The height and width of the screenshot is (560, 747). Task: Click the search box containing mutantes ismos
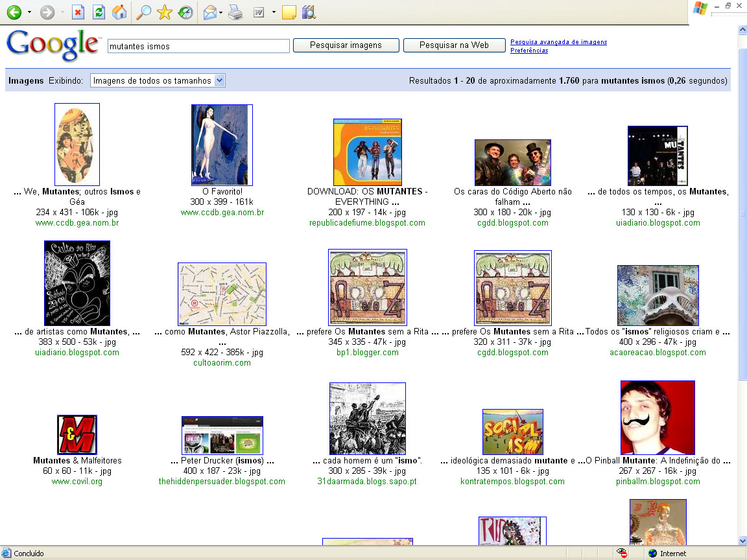point(198,46)
